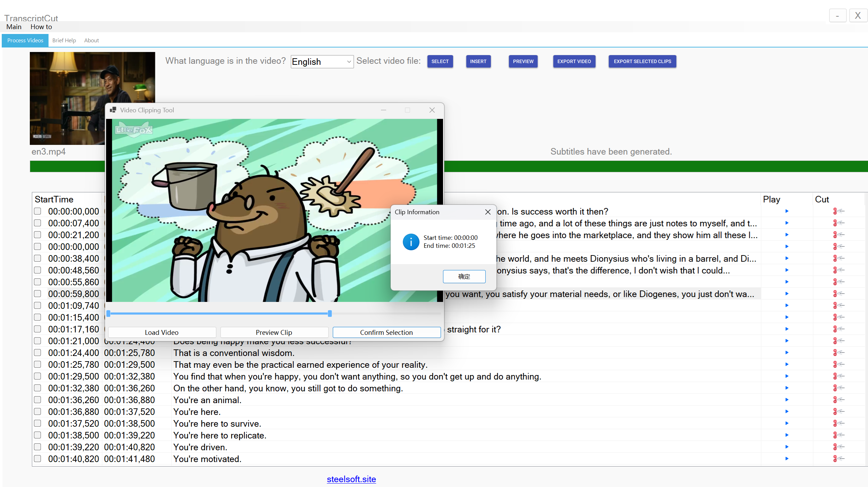
Task: Play the 'That is a conventional wisdom.' clip
Action: tap(787, 353)
